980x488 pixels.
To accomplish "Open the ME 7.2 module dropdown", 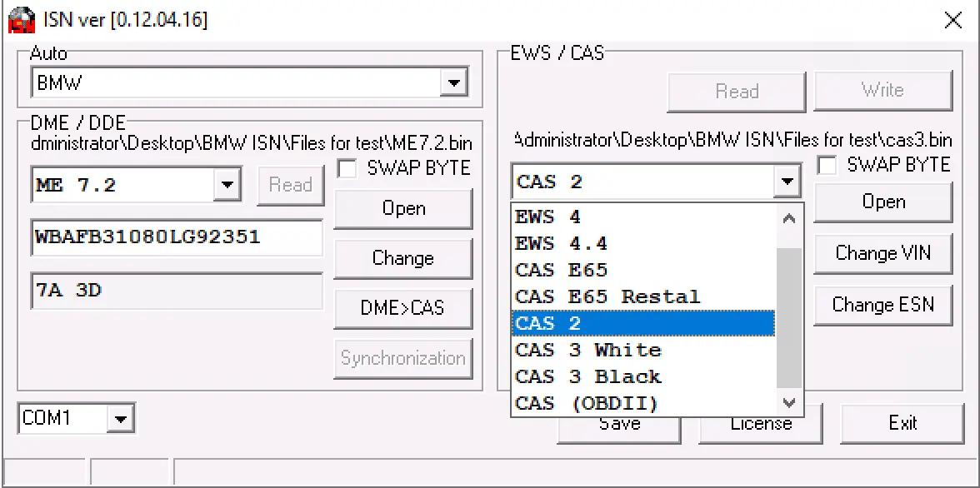I will tap(227, 185).
